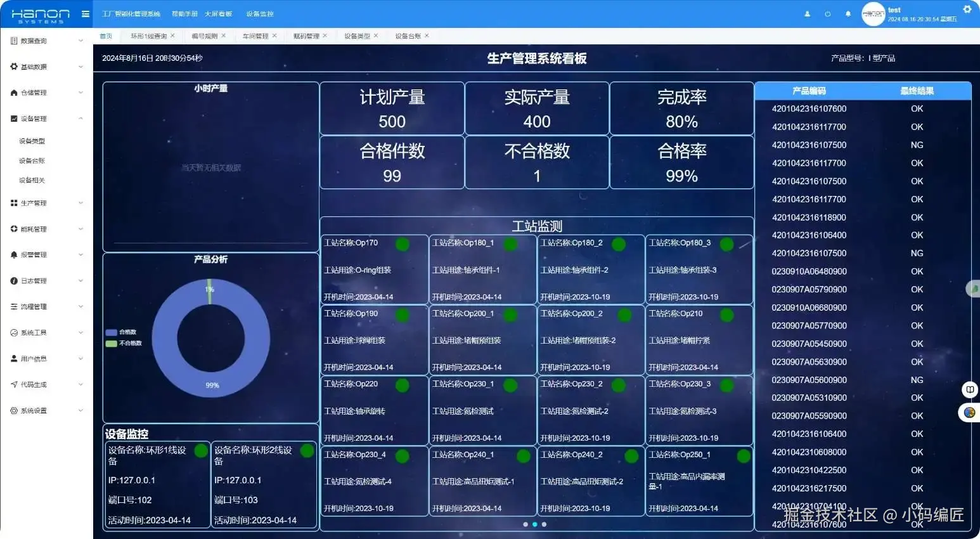Viewport: 980px width, 539px height.
Task: Click the 设备管理 chart icon in sidebar
Action: point(14,119)
